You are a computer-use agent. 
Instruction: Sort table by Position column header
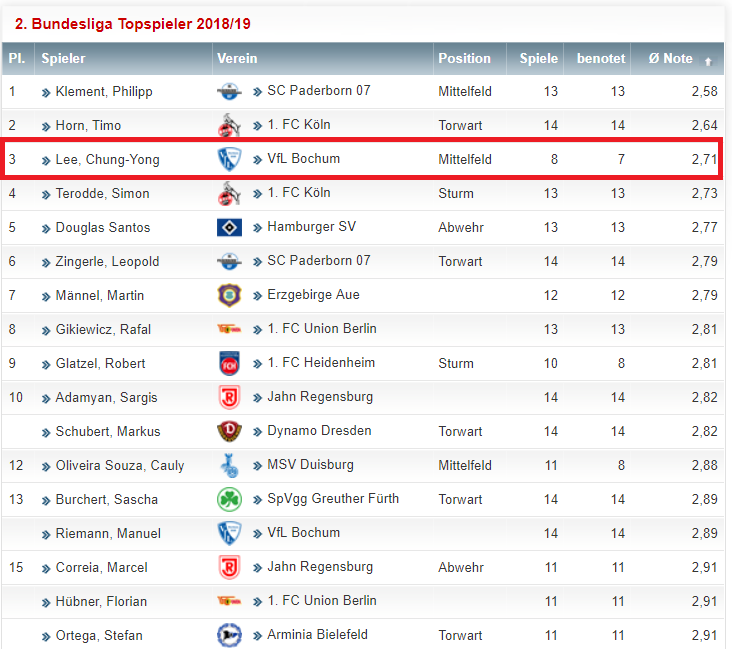pos(464,58)
